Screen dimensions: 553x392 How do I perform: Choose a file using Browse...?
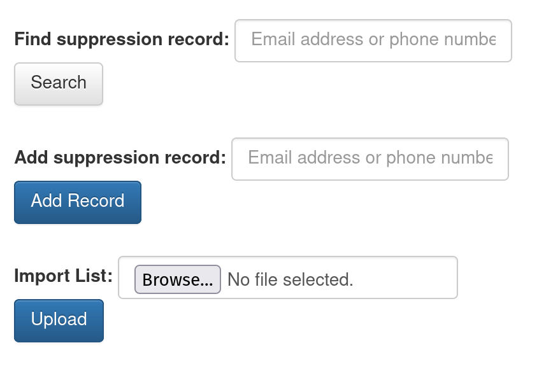177,279
